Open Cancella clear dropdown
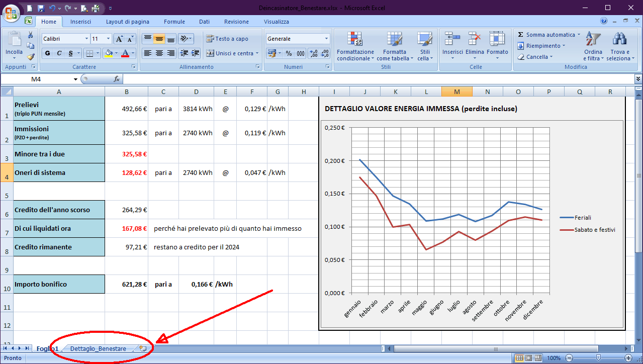643x364 pixels. 535,57
